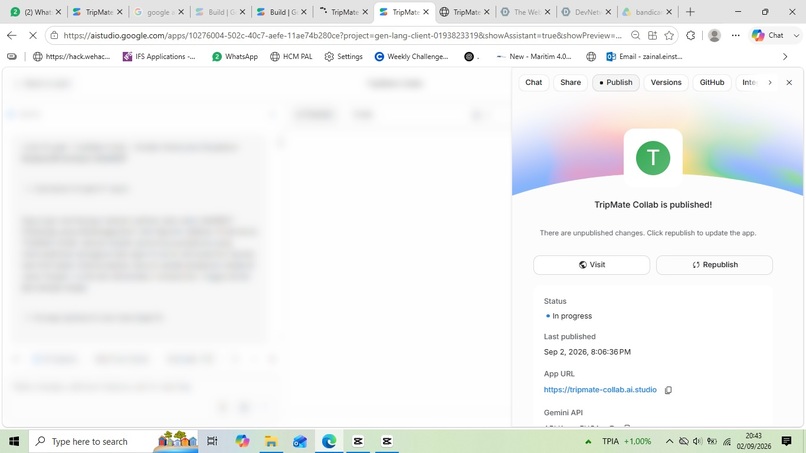The height and width of the screenshot is (453, 806).
Task: Click the address bar URL field
Action: click(342, 35)
